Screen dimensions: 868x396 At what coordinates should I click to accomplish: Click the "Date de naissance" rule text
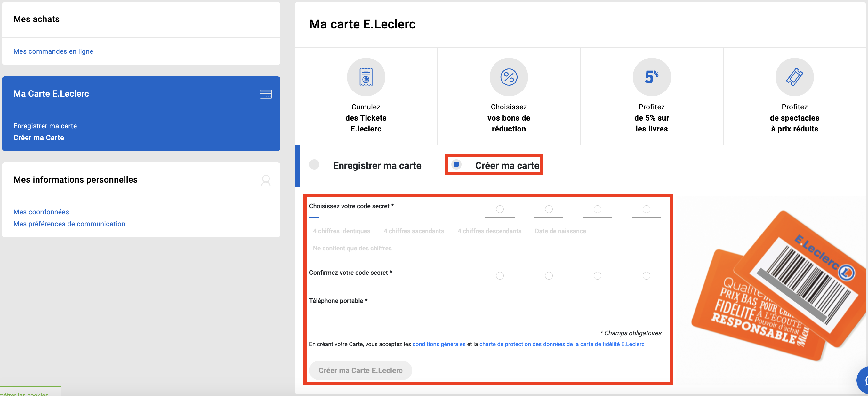coord(560,231)
